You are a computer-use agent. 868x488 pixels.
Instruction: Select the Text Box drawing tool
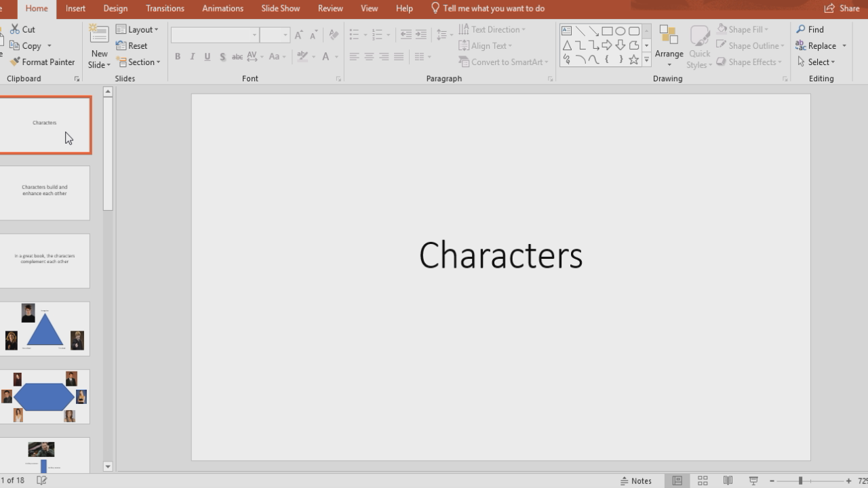click(x=567, y=30)
